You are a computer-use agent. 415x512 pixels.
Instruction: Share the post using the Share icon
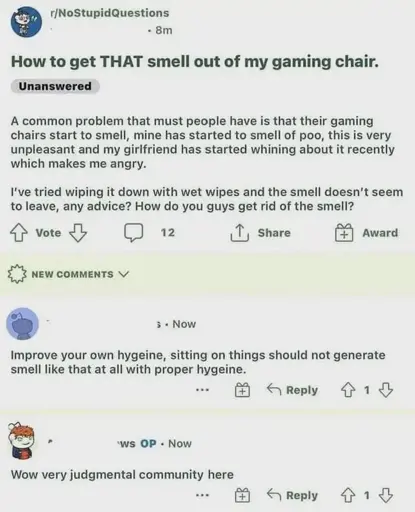[x=240, y=232]
